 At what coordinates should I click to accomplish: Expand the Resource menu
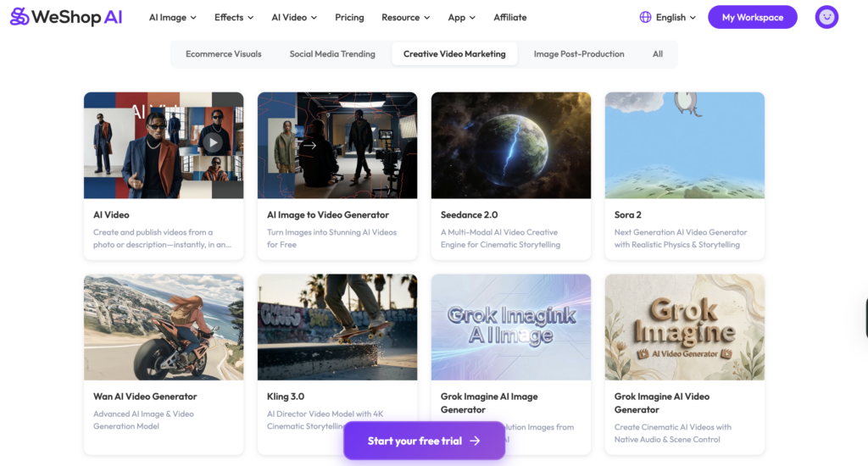tap(406, 17)
